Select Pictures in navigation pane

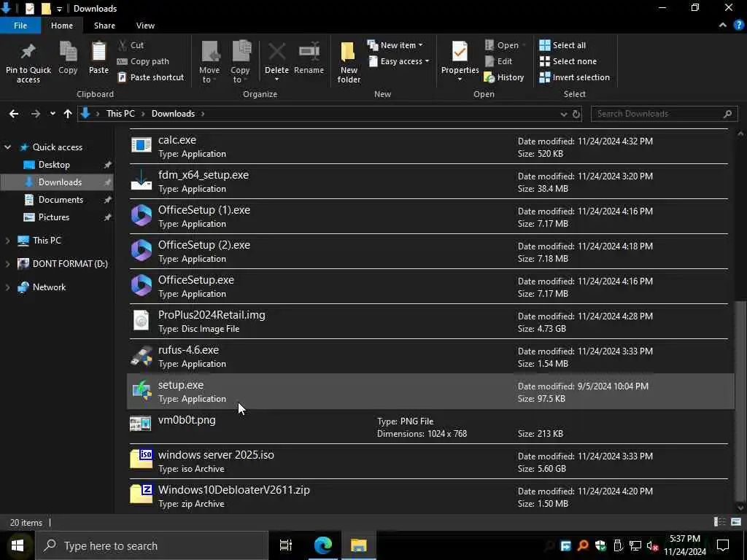click(x=53, y=217)
